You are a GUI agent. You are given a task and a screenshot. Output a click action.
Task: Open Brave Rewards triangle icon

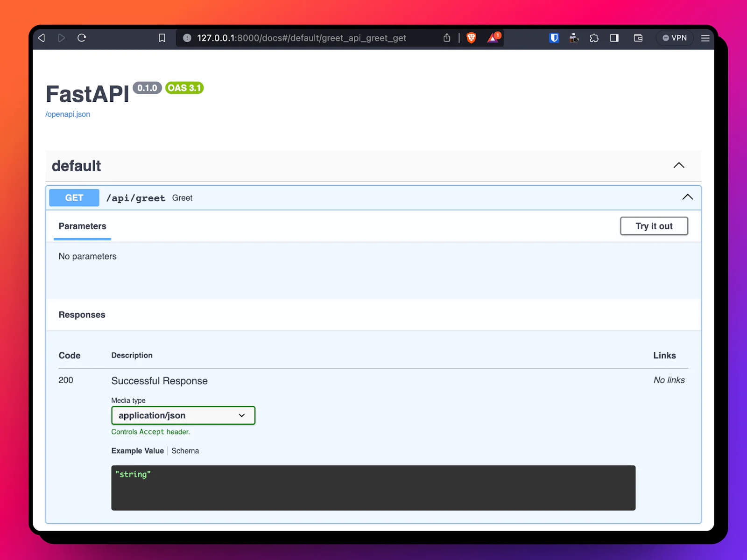point(493,38)
